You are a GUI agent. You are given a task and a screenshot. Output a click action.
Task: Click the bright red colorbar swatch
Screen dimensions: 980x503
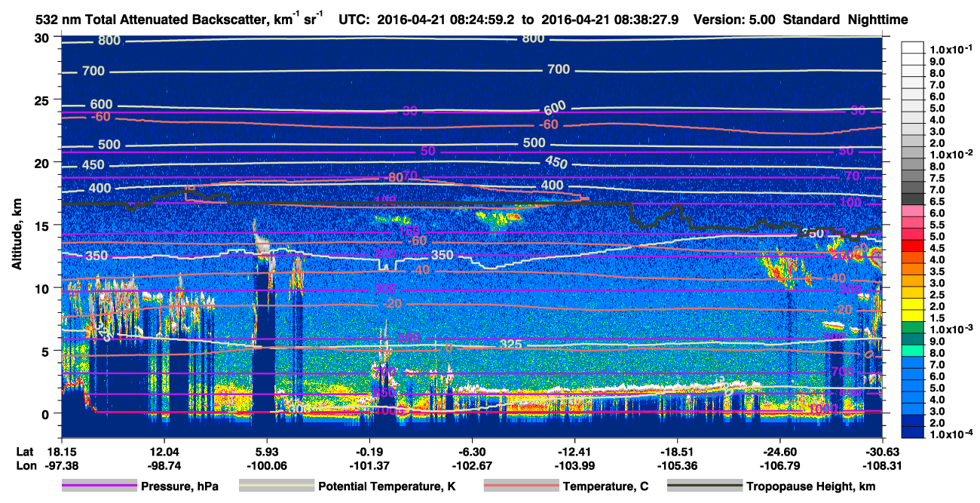(913, 247)
